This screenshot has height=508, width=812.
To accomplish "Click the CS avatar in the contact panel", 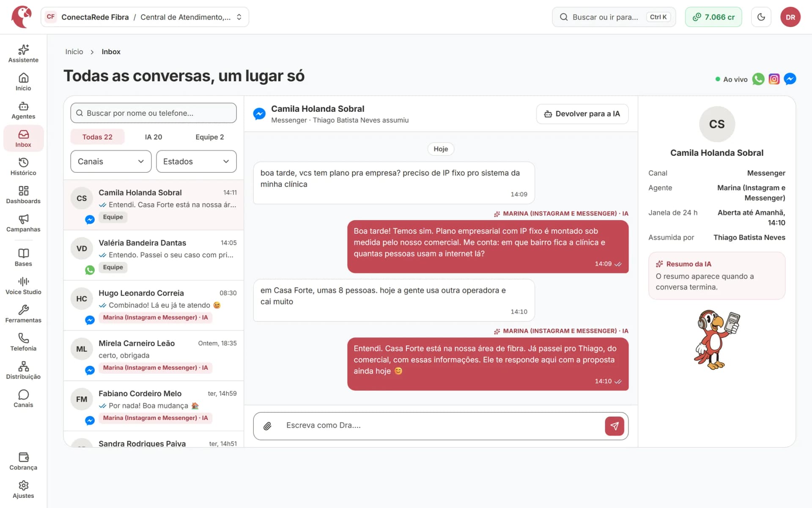I will [x=717, y=124].
